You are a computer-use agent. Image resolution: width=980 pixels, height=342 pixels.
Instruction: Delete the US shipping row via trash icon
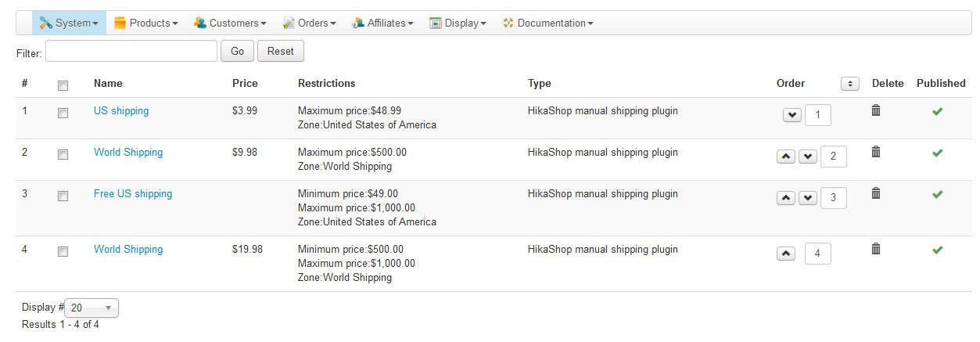[876, 111]
